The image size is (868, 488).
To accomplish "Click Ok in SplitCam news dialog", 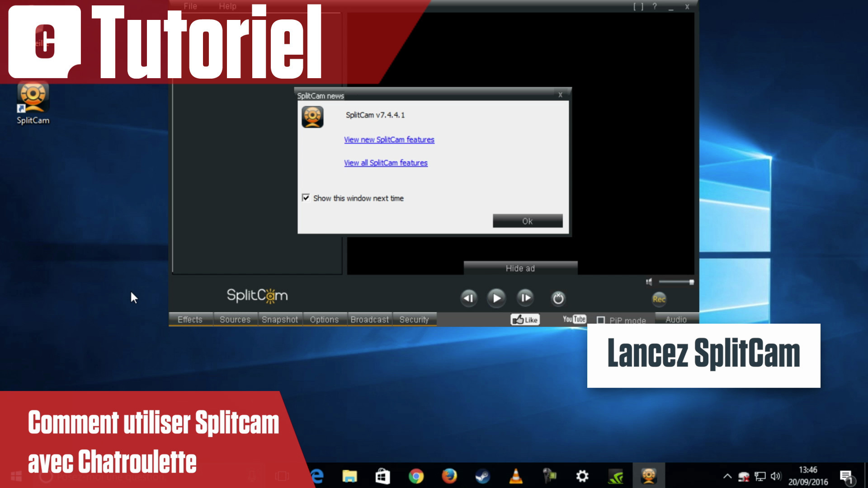I will pos(528,221).
